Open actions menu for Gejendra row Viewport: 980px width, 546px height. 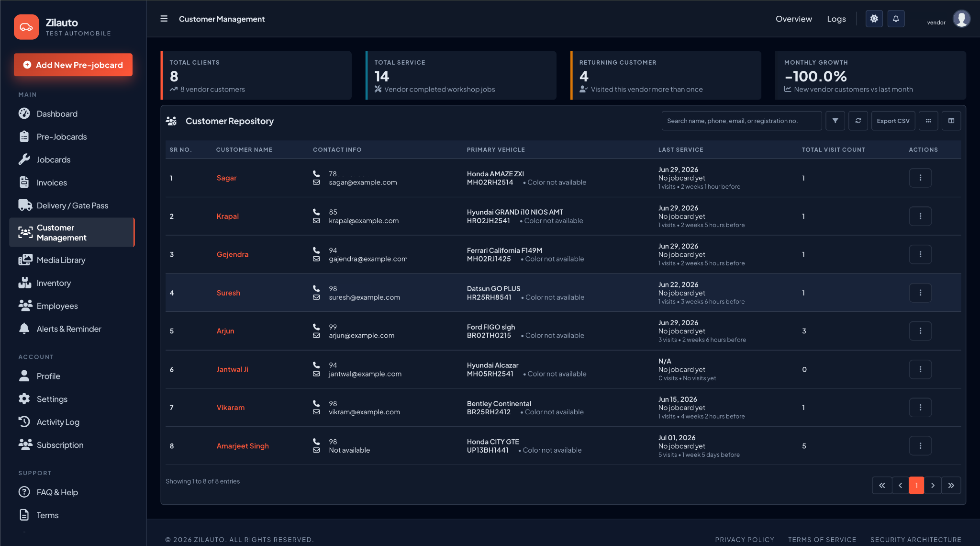click(x=920, y=254)
